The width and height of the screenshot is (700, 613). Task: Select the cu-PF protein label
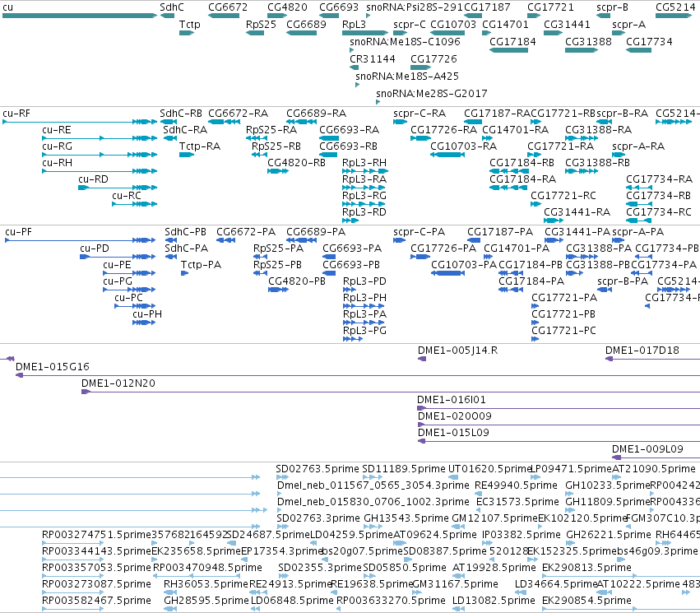(x=19, y=232)
